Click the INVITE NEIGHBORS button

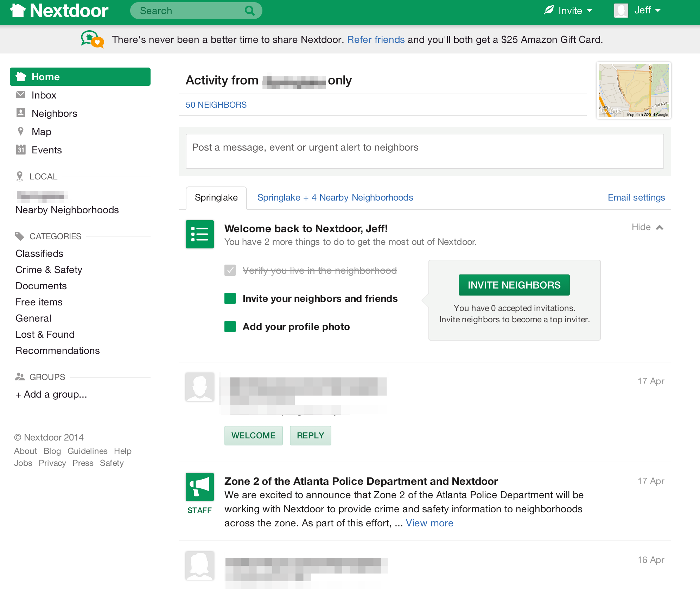[514, 285]
